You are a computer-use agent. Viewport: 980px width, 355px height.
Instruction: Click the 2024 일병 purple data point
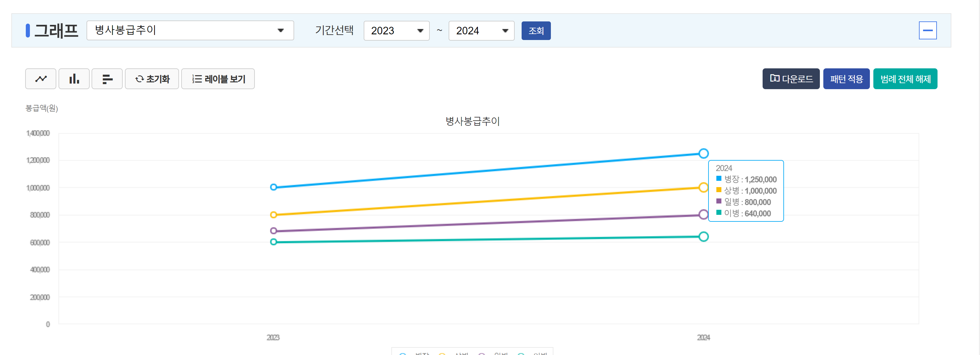pyautogui.click(x=703, y=215)
